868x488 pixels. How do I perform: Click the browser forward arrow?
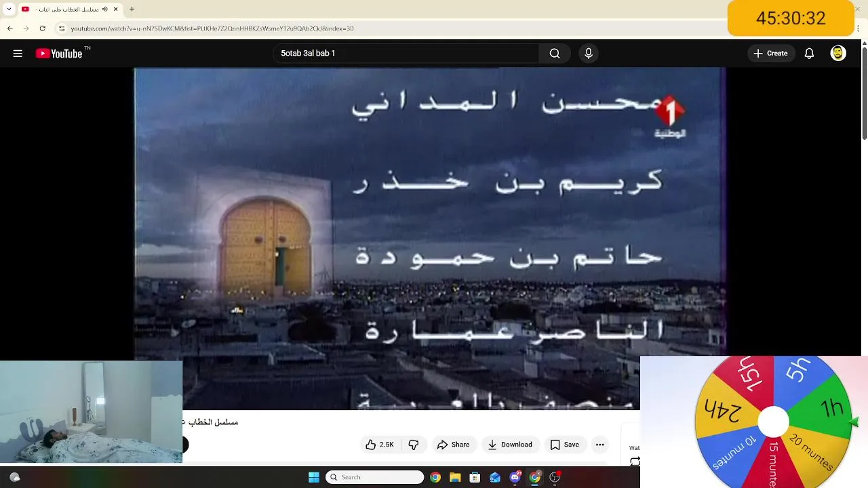[x=26, y=28]
